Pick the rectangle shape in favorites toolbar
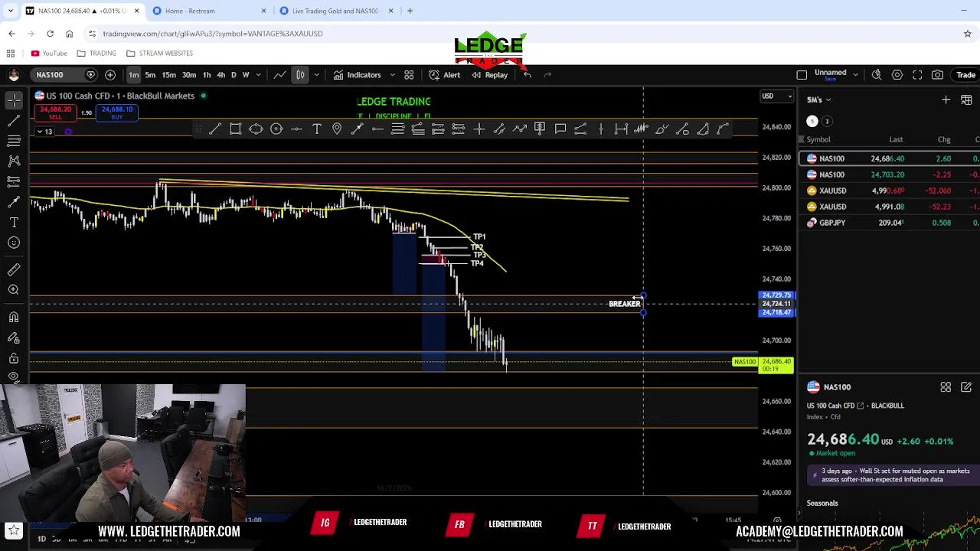Screen dimensions: 980x551 (236, 129)
